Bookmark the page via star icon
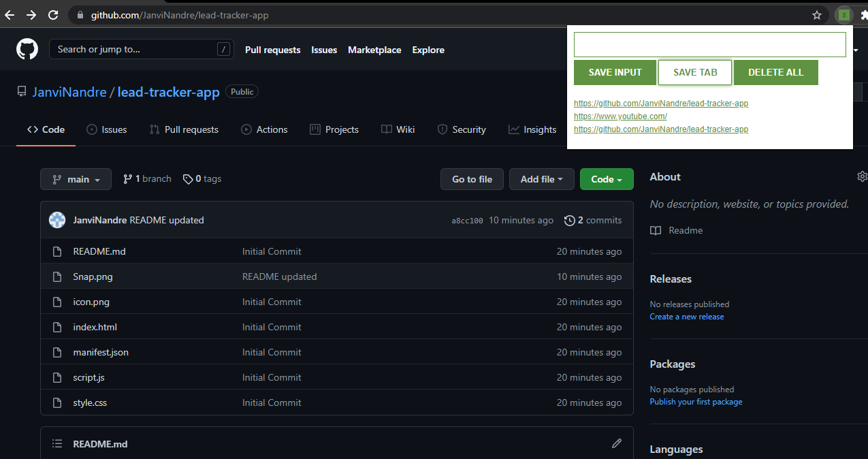The width and height of the screenshot is (868, 459). [x=816, y=14]
